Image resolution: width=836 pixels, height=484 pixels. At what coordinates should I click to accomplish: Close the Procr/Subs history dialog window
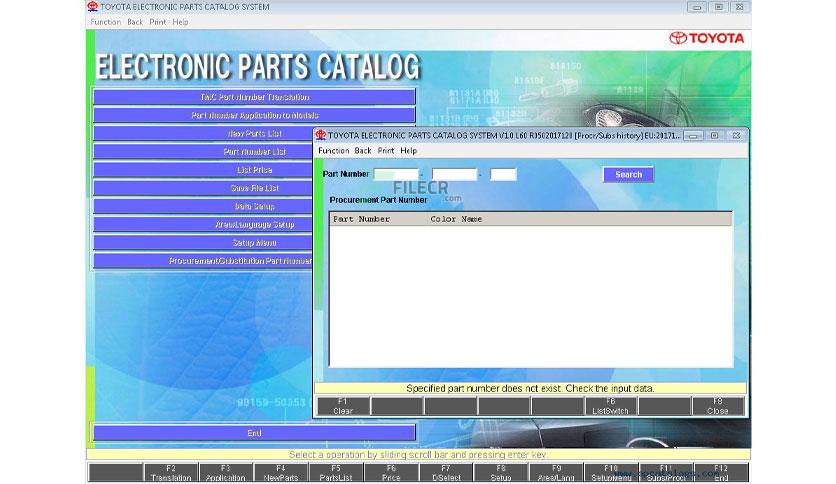(736, 136)
